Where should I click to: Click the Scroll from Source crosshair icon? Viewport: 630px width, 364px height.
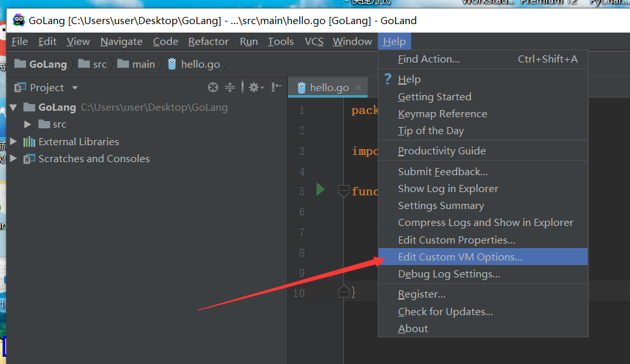[x=213, y=87]
